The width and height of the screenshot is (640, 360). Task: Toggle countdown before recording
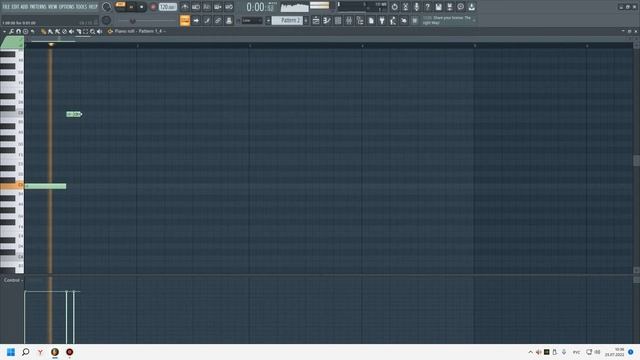pyautogui.click(x=207, y=7)
